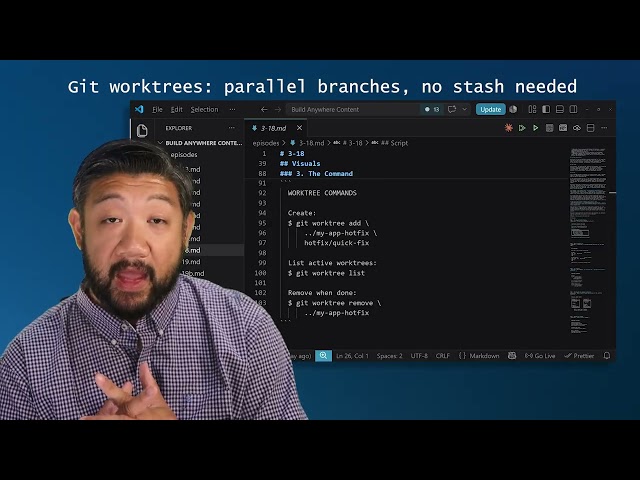This screenshot has height=480, width=640.
Task: Click the gray square icon right of the green play icon
Action: [x=549, y=128]
